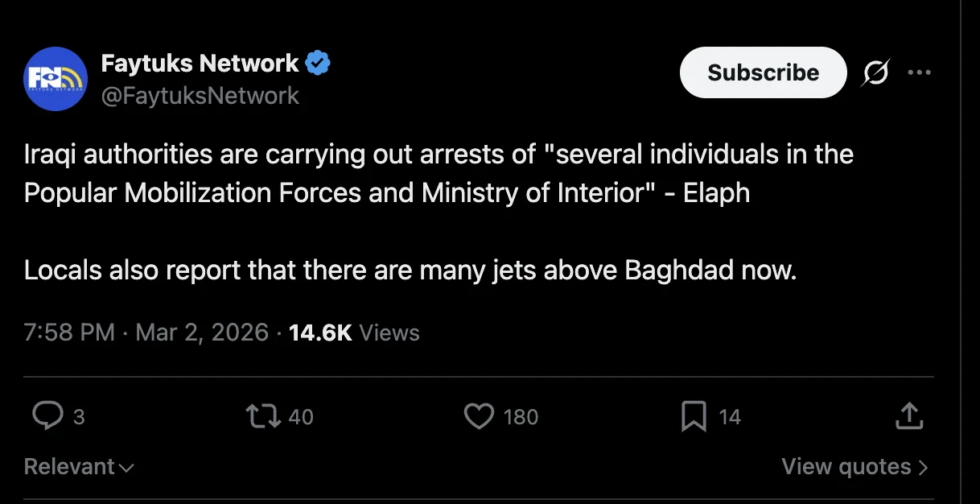
Task: Click the 40 reposts count
Action: [x=301, y=417]
